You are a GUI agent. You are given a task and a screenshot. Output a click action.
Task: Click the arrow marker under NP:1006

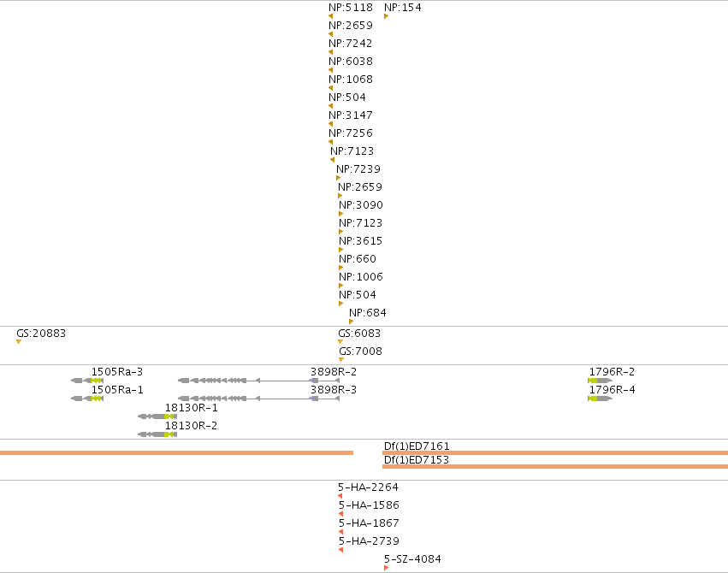[x=340, y=286]
